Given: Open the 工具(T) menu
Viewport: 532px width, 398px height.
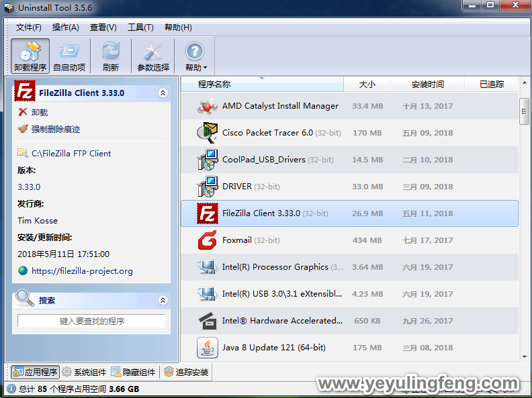Looking at the screenshot, I should click(140, 28).
